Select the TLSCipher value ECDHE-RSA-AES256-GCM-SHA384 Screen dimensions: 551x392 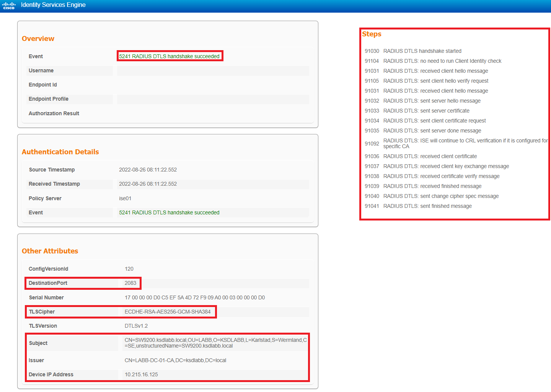tap(168, 312)
